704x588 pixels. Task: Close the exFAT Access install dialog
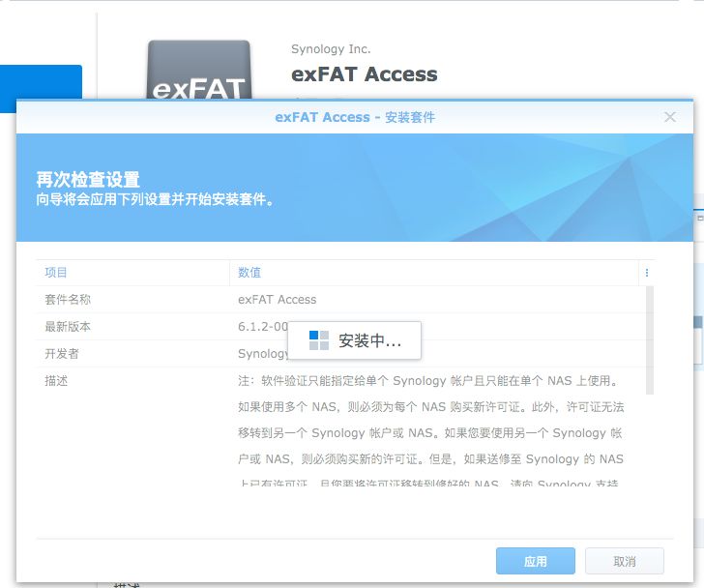pos(670,117)
